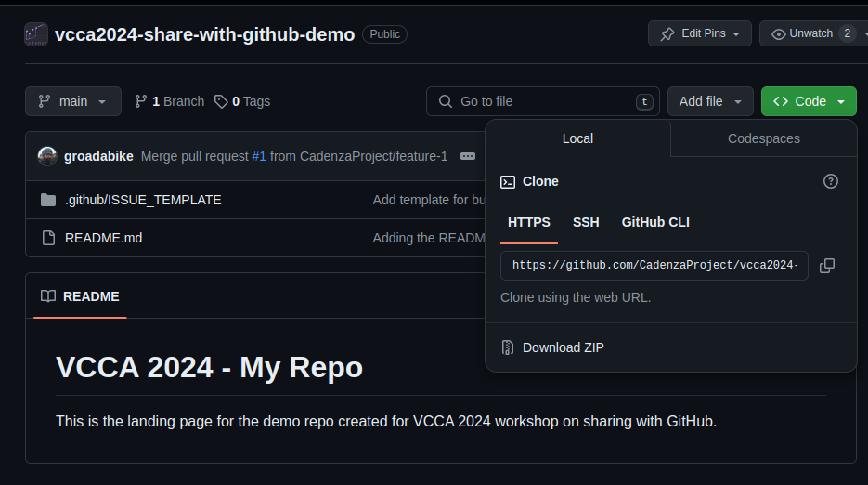Click the pin icon in Edit Pins
Image resolution: width=868 pixels, height=485 pixels.
point(667,34)
